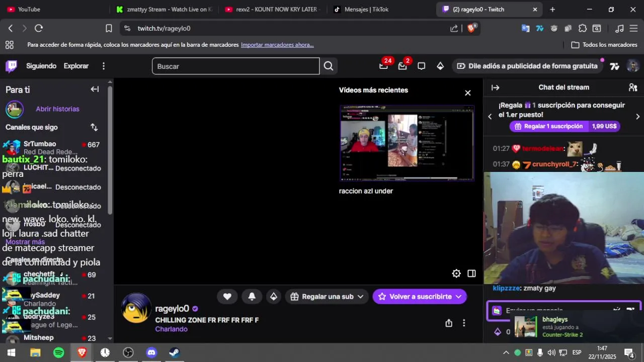Viewport: 644px width, 362px height.
Task: Go to next gift leaderboard banner arrow
Action: tap(638, 117)
